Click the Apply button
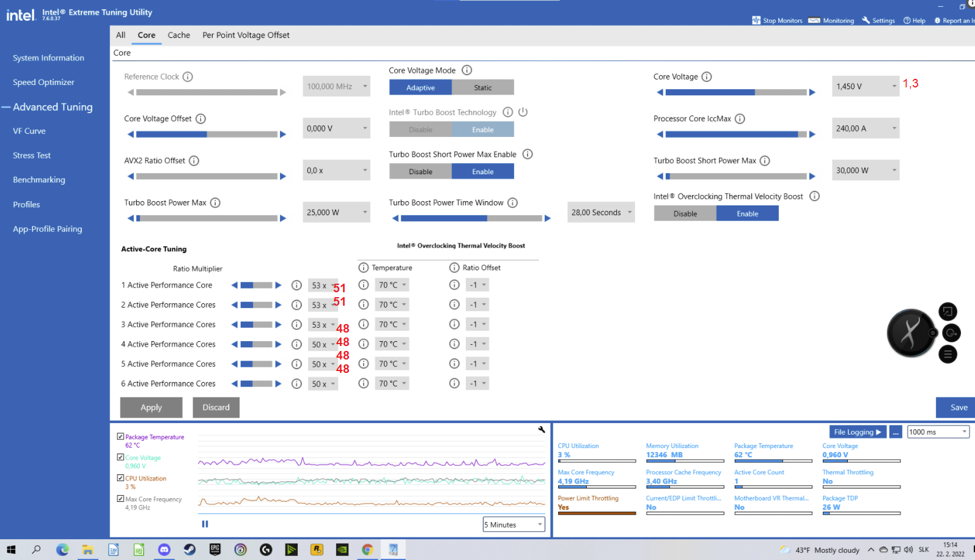 [x=151, y=407]
